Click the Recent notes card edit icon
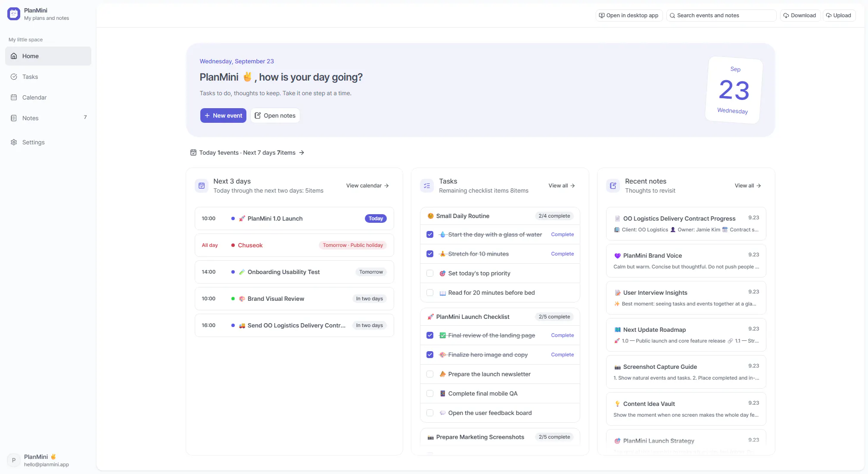Screen dimensions: 868x474 (x=613, y=186)
